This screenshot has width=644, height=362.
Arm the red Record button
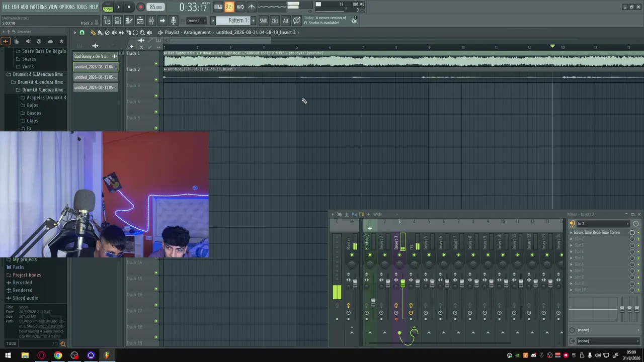click(x=140, y=7)
